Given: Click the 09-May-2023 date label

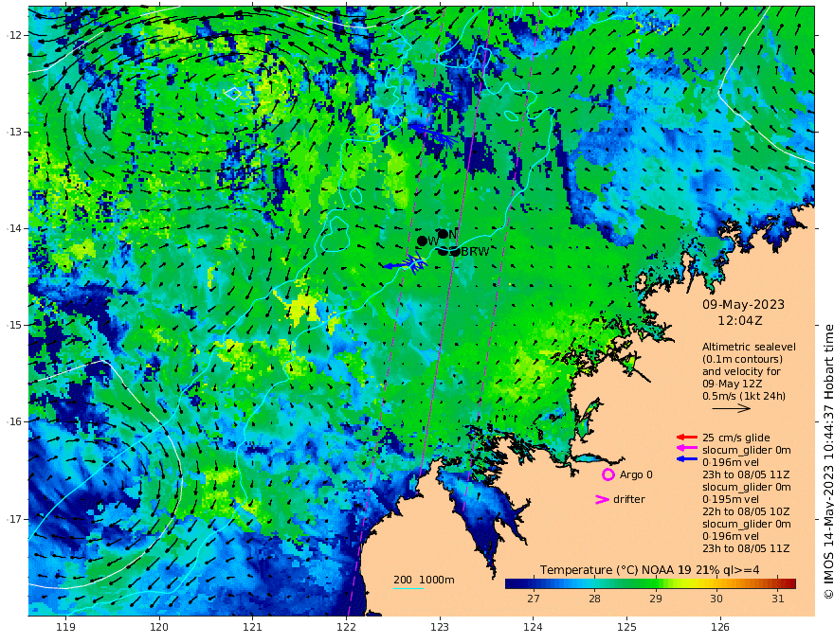Looking at the screenshot, I should [743, 304].
